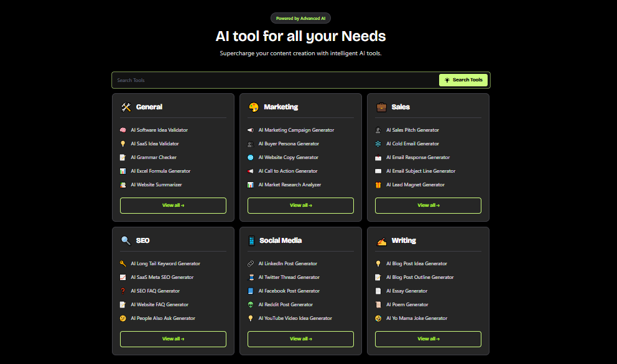Click the blue book icon beside AI Facebook Post Generator
This screenshot has width=617, height=364.
coord(250,291)
